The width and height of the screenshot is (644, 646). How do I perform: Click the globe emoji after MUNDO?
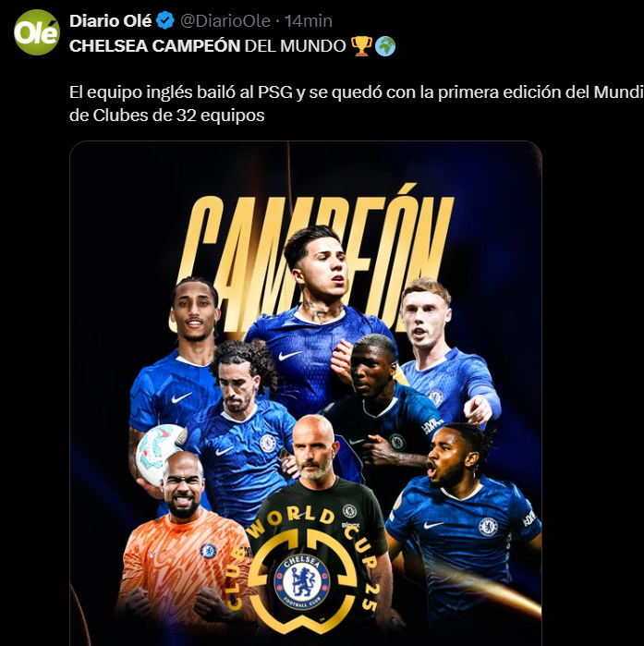click(385, 45)
